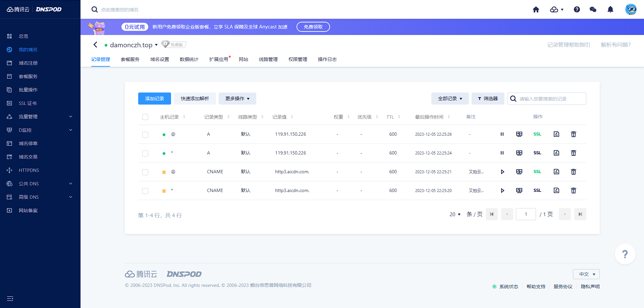
Task: Go to home icon in header
Action: coord(536,9)
